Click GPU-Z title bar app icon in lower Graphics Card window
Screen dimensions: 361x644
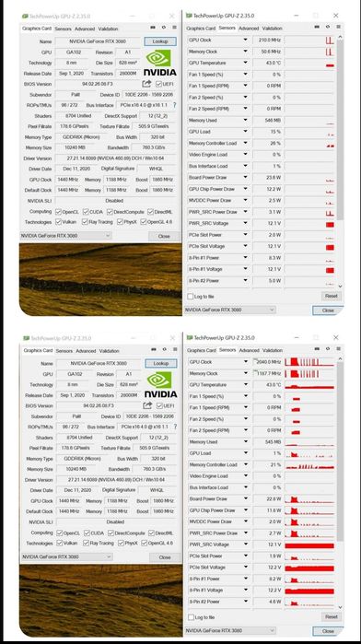(26, 338)
